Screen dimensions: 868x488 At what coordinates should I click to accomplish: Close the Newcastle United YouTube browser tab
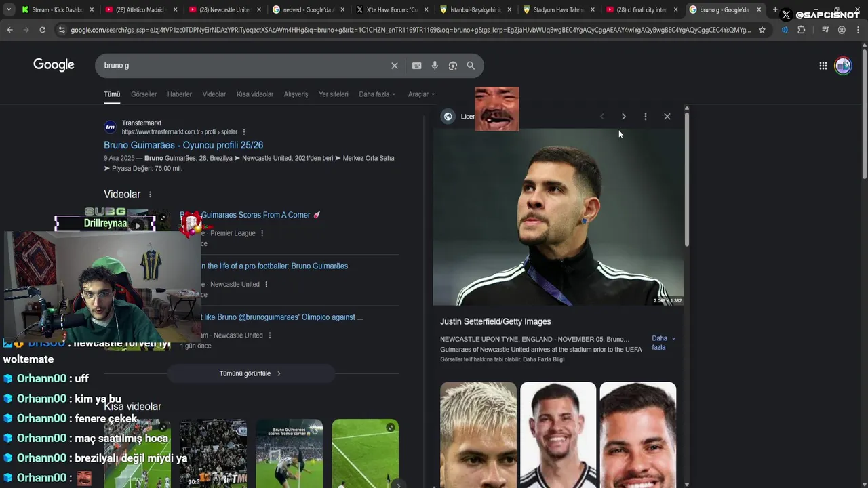tap(258, 9)
